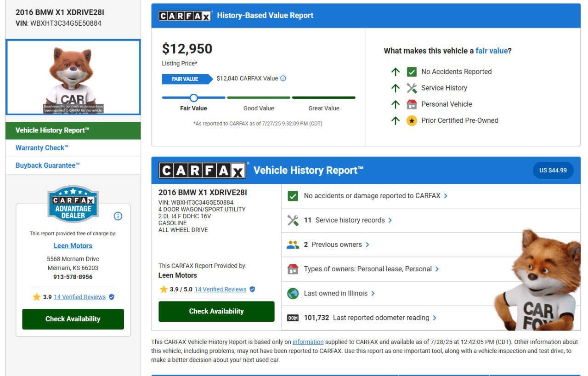Viewport: 588px width, 376px height.
Task: Click the Great Value segment of the bar
Action: pyautogui.click(x=324, y=97)
